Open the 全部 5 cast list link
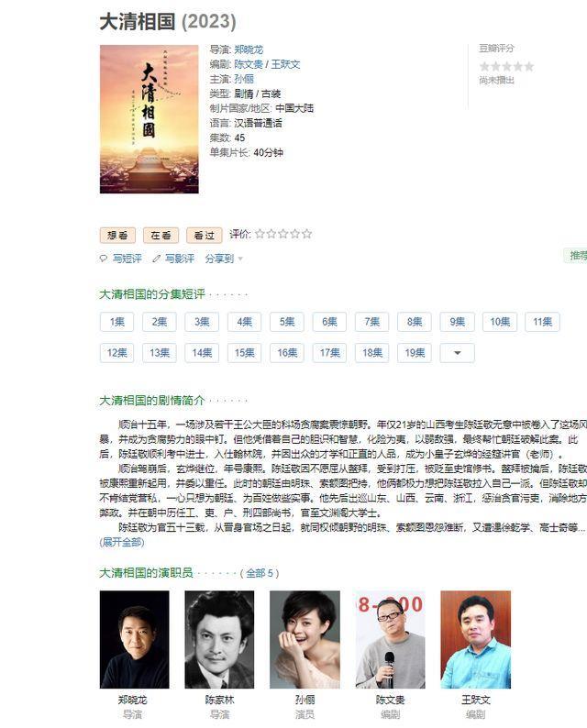The width and height of the screenshot is (587, 728). pyautogui.click(x=260, y=573)
